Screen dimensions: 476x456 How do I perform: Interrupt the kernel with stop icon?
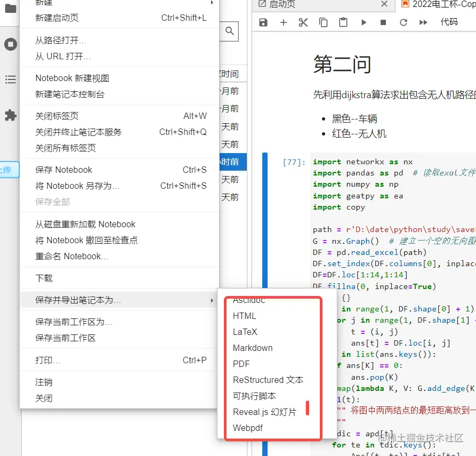[x=384, y=22]
